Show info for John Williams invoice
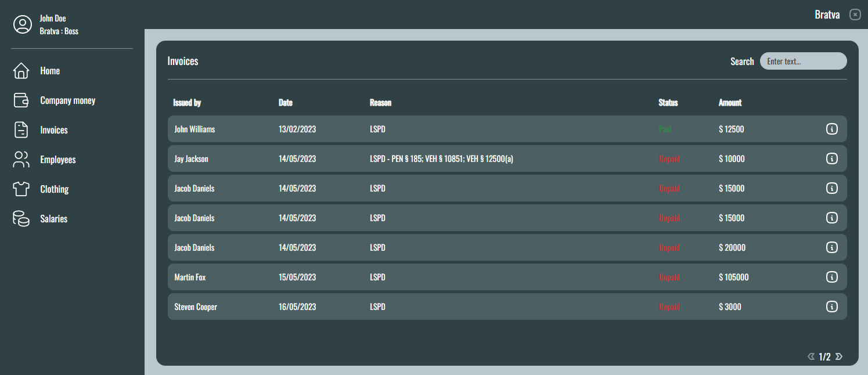Screen dimensions: 868x375 pyautogui.click(x=831, y=129)
